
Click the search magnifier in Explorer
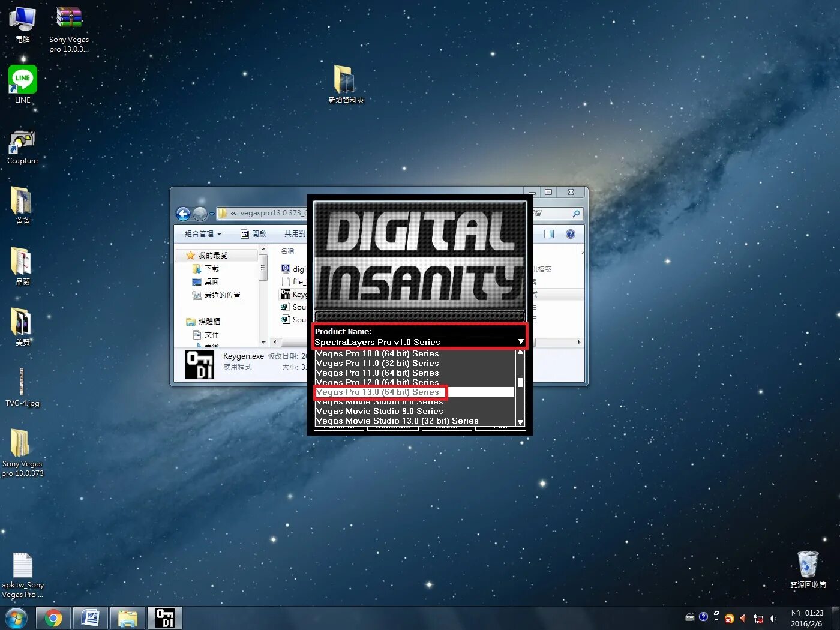tap(576, 214)
